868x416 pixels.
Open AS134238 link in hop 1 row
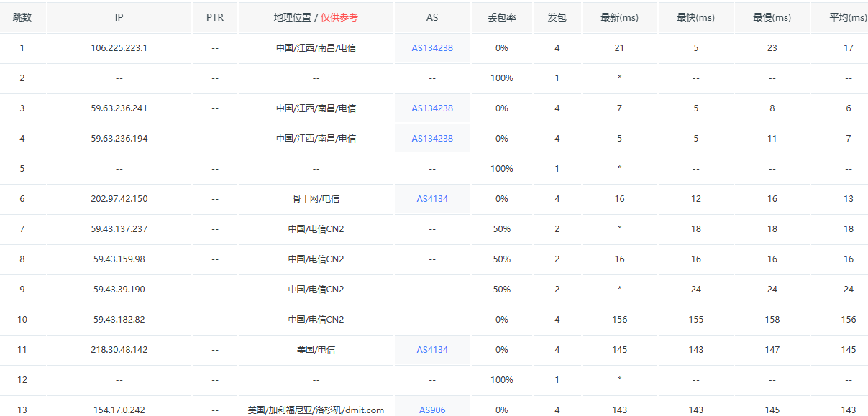(x=432, y=48)
